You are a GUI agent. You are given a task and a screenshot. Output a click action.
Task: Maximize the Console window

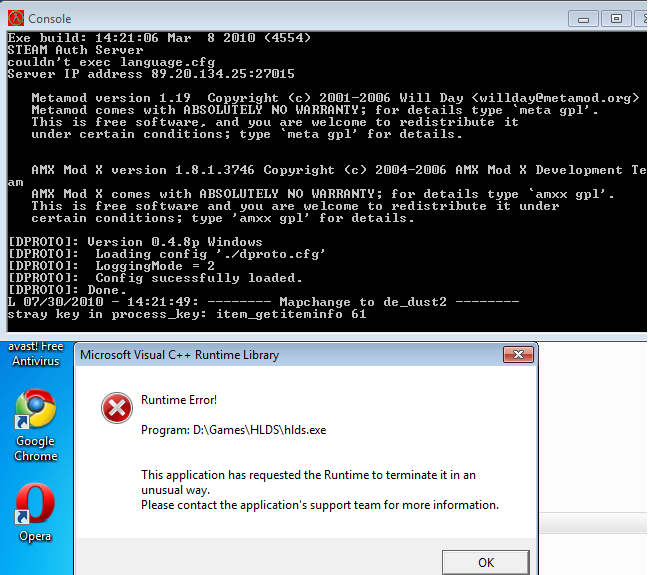pyautogui.click(x=616, y=19)
